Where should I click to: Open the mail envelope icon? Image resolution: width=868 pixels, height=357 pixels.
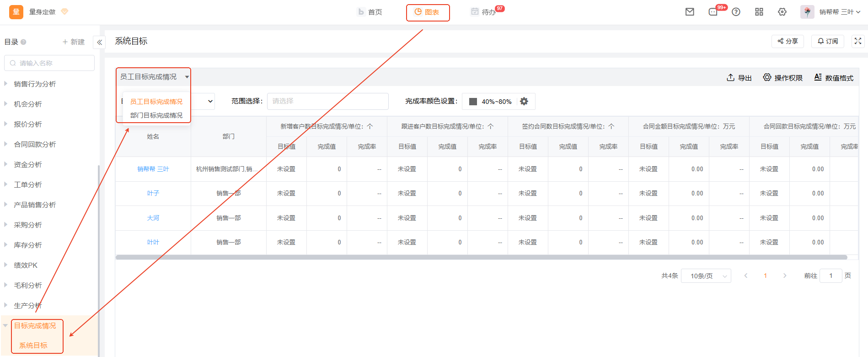[x=690, y=12]
